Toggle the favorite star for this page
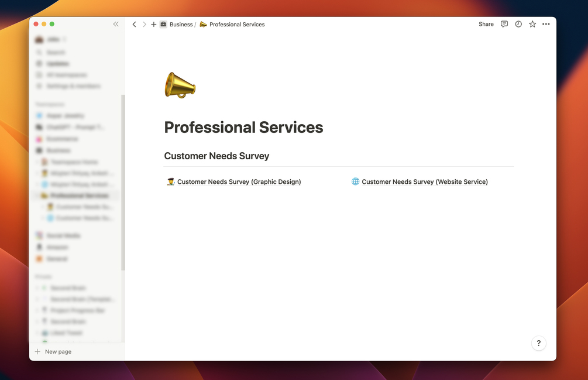The image size is (588, 380). [x=532, y=24]
